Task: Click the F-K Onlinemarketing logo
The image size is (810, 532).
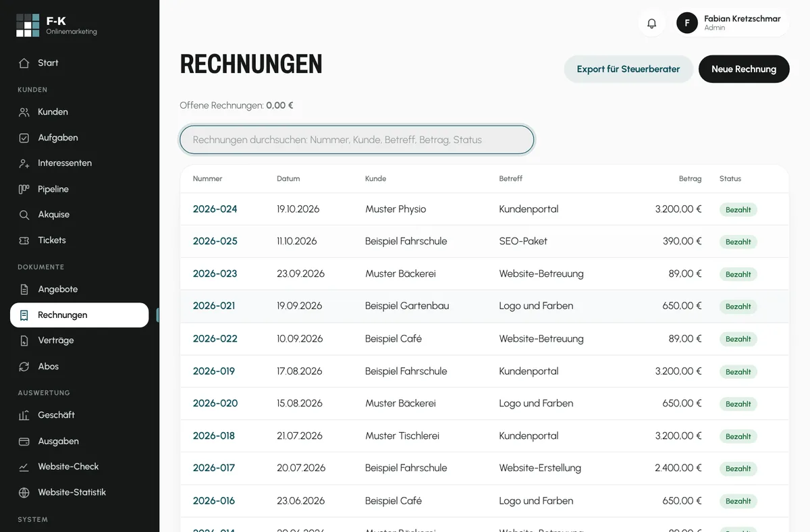Action: click(x=57, y=25)
